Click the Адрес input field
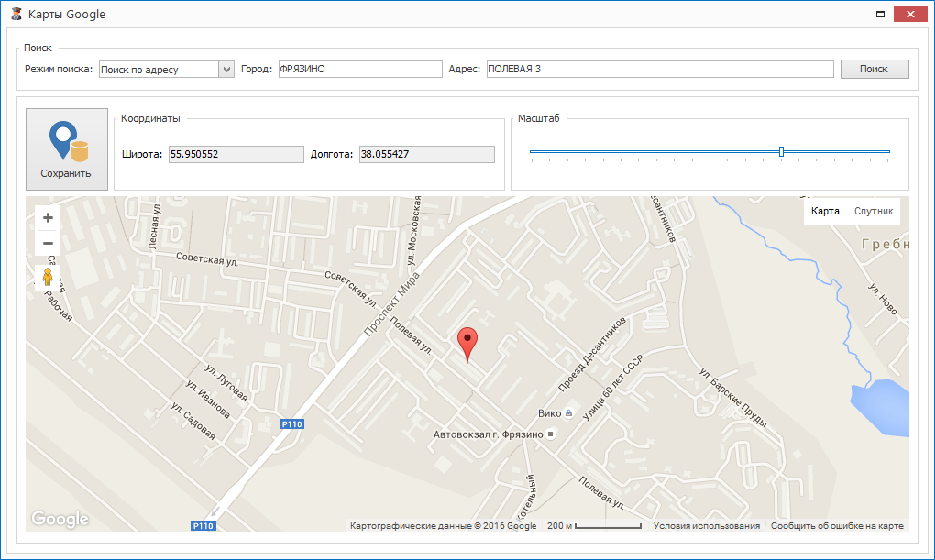 pos(659,69)
